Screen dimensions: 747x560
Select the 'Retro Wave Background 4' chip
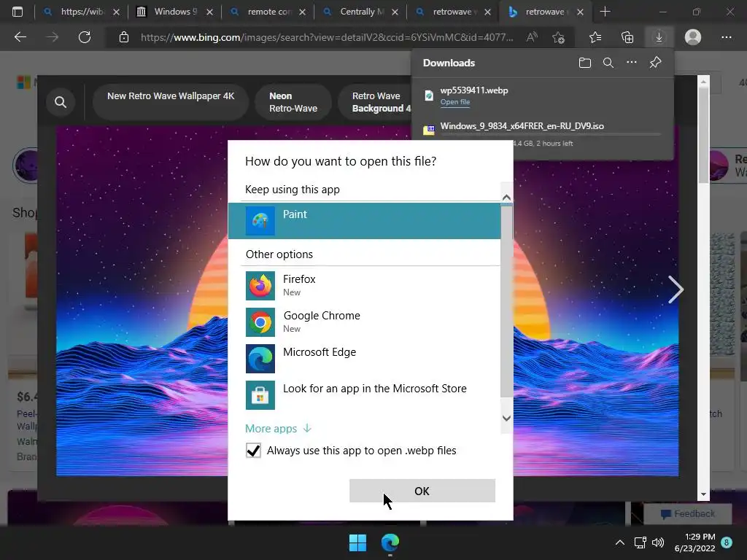pyautogui.click(x=376, y=102)
